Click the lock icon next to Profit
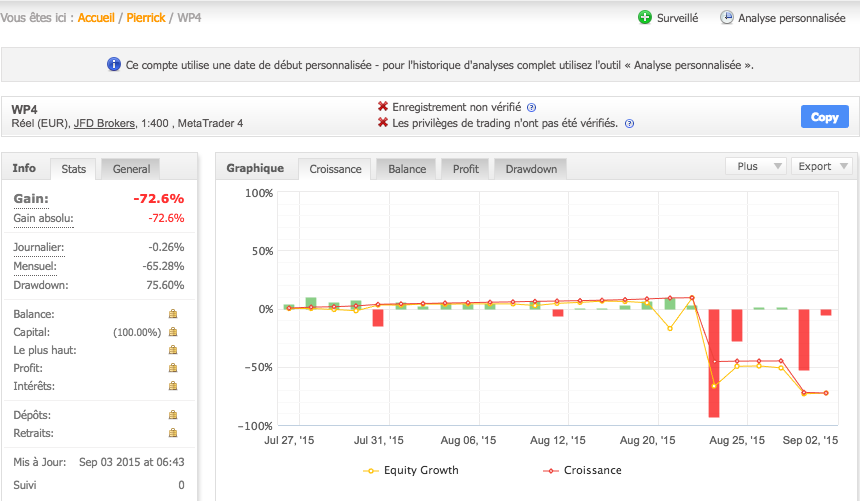This screenshot has height=501, width=860. 173,368
